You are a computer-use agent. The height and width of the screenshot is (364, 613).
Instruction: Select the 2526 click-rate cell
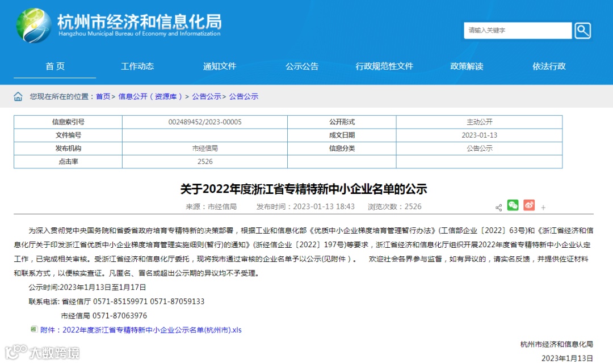[x=205, y=162]
